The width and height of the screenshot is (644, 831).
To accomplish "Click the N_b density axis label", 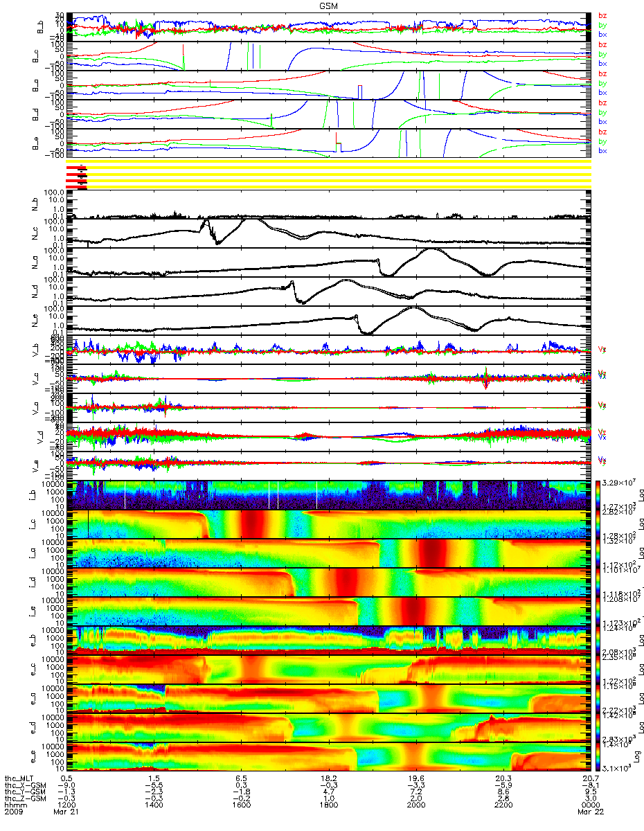I will click(x=35, y=205).
